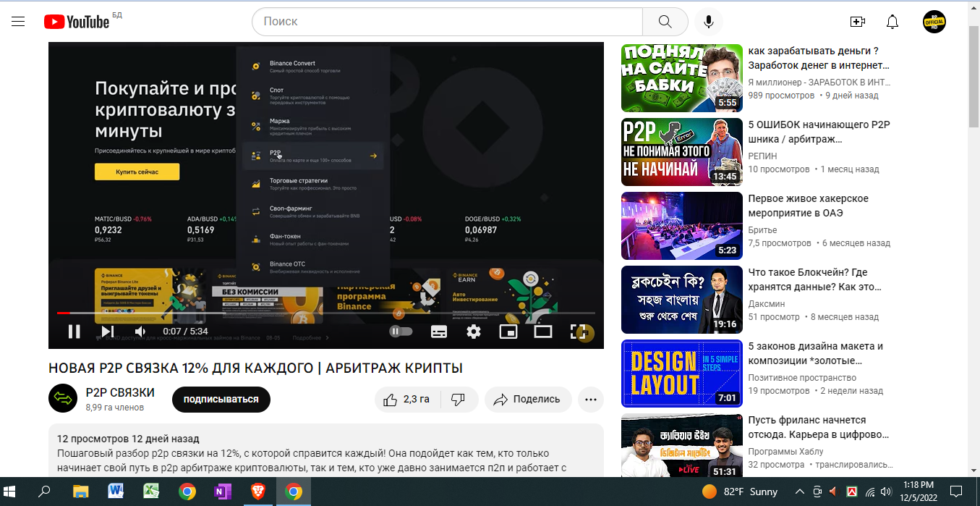Seek on the video progress bar
The width and height of the screenshot is (980, 506).
pos(326,313)
